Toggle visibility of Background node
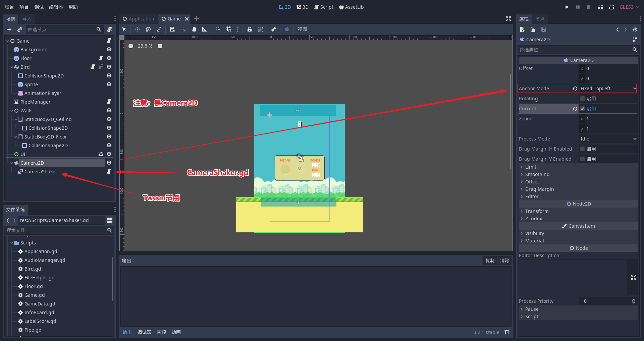 [109, 49]
